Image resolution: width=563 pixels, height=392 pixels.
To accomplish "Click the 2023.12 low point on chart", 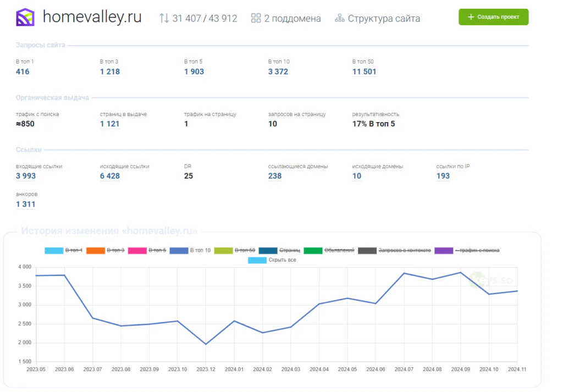I will tap(206, 344).
